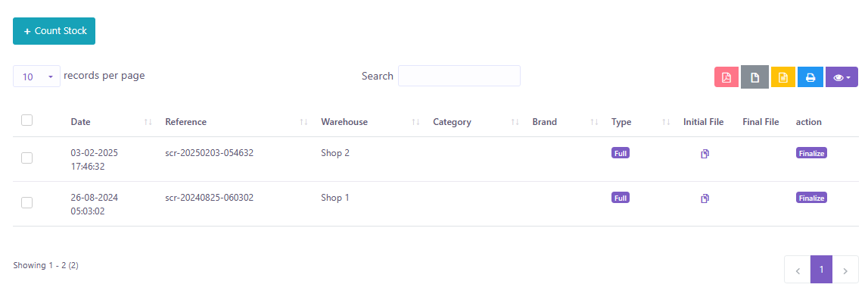This screenshot has width=868, height=300.
Task: Click the Count Stock button
Action: [54, 31]
